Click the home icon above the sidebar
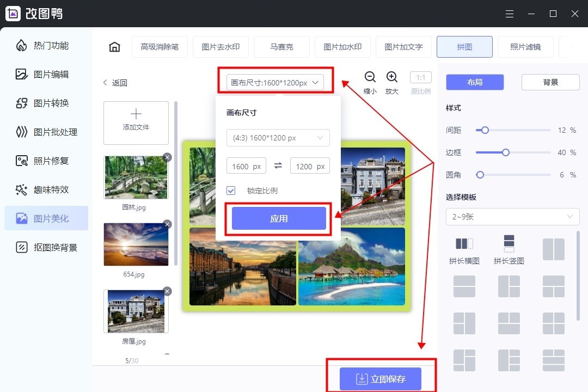Viewport: 588px width, 392px height. click(x=114, y=47)
